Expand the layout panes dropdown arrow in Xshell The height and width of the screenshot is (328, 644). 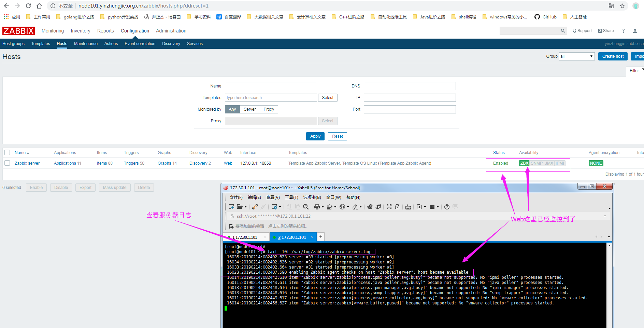coord(438,207)
